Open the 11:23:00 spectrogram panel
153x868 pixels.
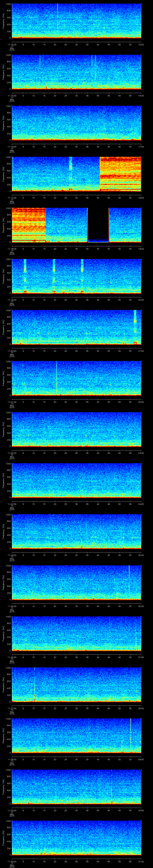(x=76, y=481)
